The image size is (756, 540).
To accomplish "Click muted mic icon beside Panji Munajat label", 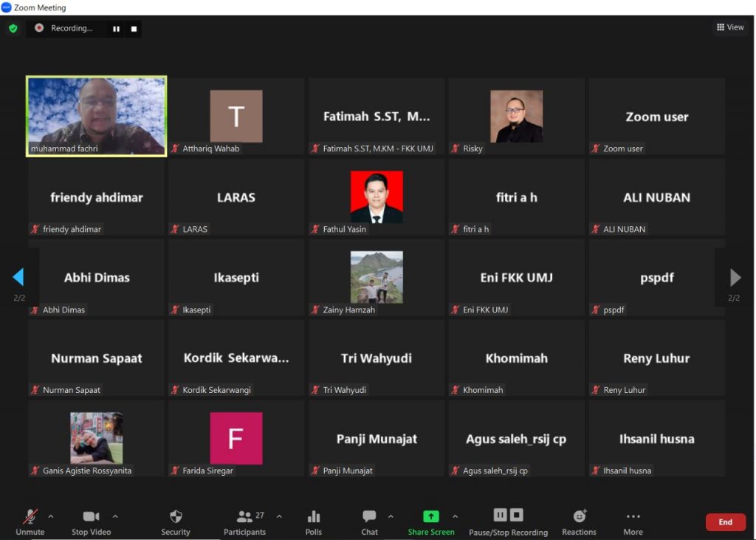I will click(315, 471).
